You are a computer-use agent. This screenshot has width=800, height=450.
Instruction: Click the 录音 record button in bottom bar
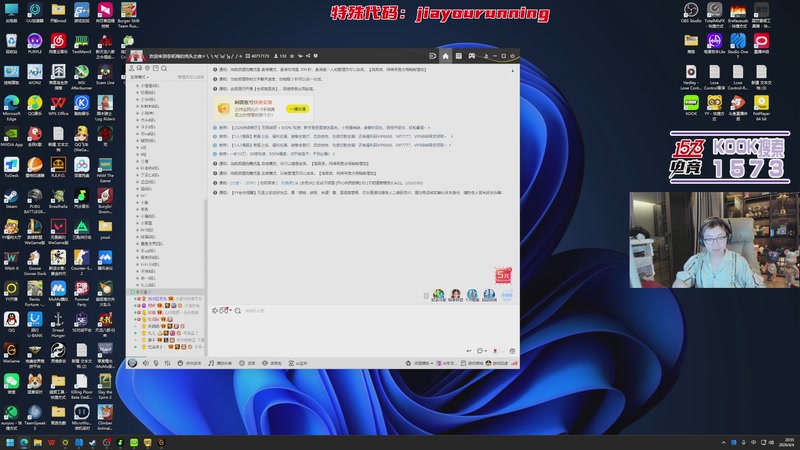coord(247,363)
